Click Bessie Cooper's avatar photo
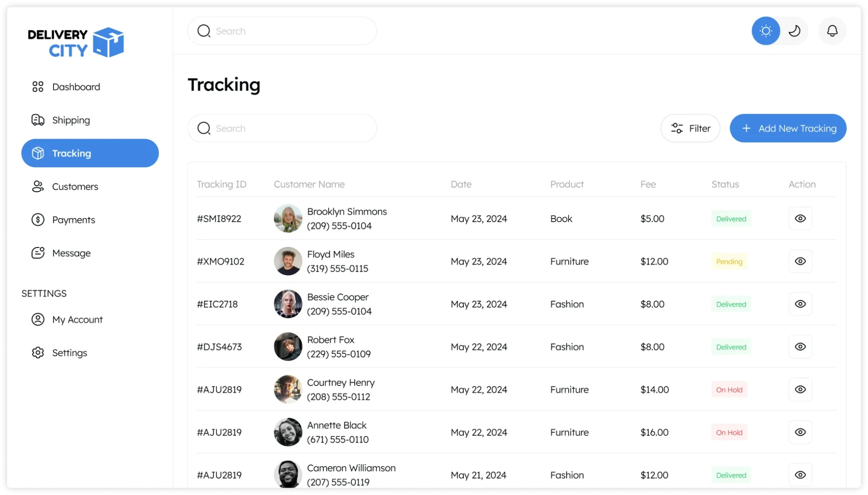868x495 pixels. pos(288,304)
